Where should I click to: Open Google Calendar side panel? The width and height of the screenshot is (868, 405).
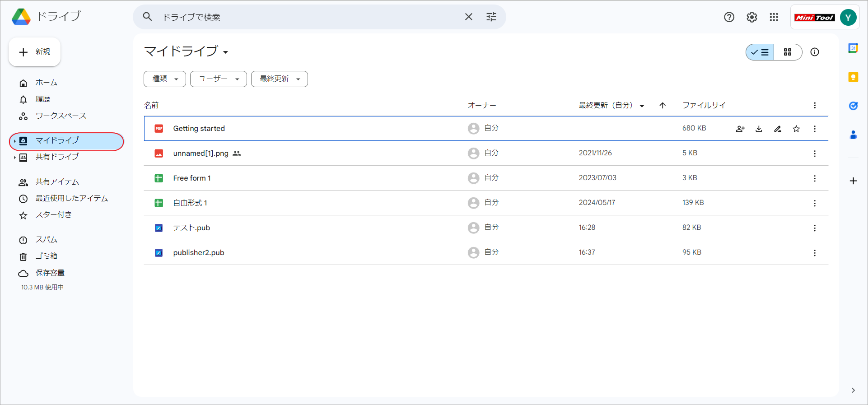click(x=853, y=48)
